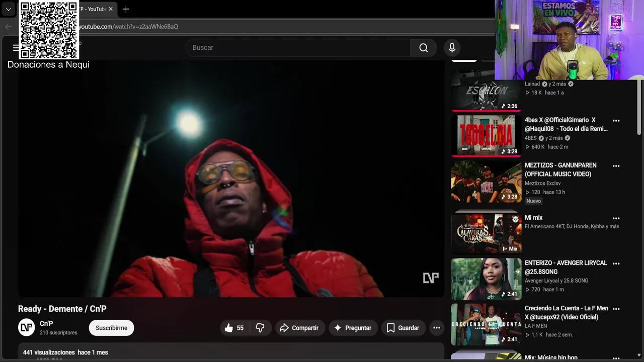Click Compartir share button
Image resolution: width=644 pixels, height=362 pixels.
(300, 328)
